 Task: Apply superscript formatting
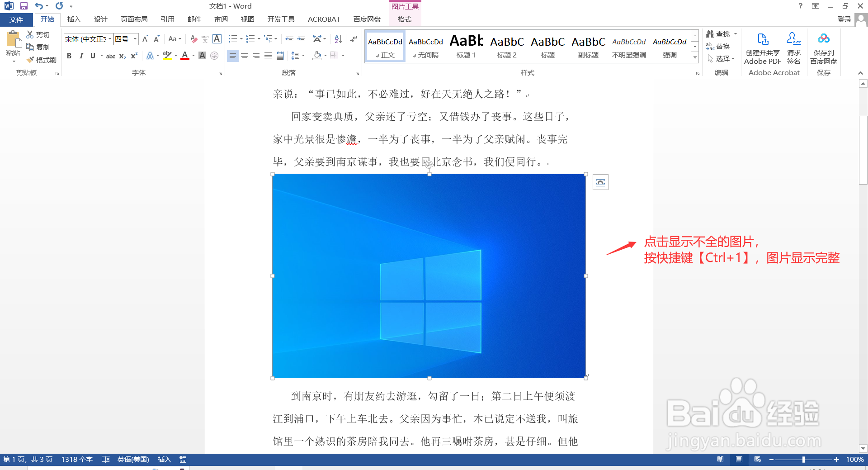134,56
